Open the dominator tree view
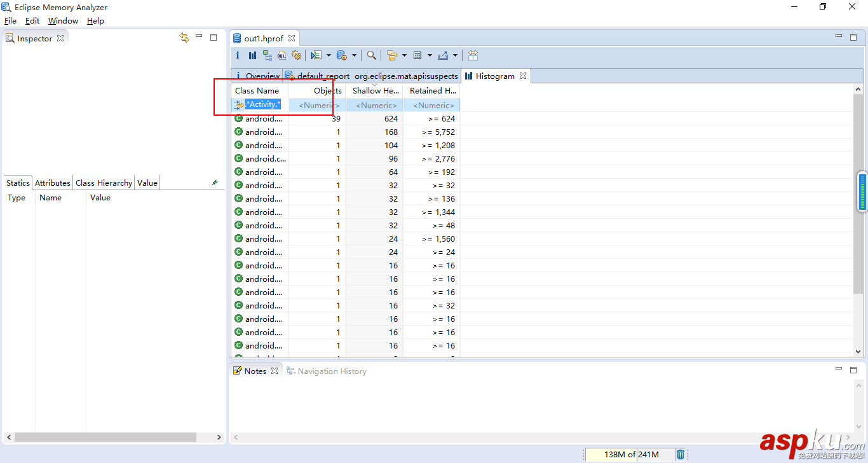Viewport: 868px width, 463px height. click(267, 55)
